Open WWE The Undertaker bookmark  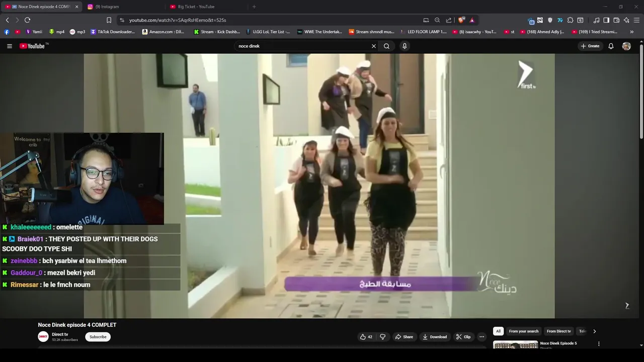(319, 32)
